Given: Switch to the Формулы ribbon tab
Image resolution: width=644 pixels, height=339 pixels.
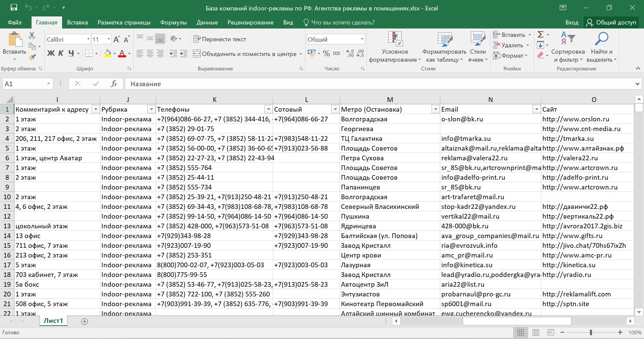Looking at the screenshot, I should [x=173, y=22].
